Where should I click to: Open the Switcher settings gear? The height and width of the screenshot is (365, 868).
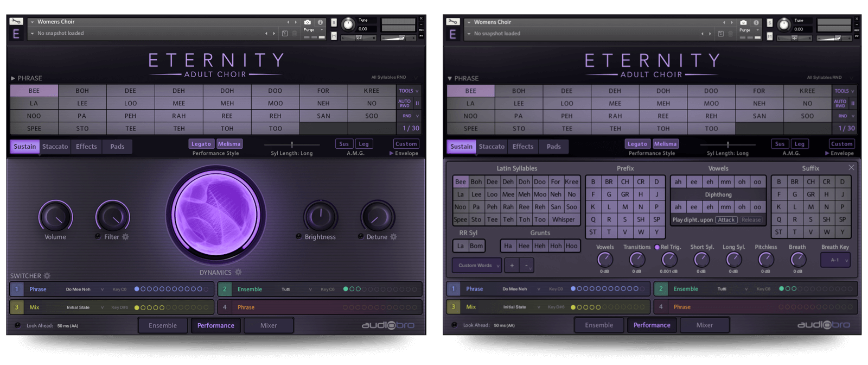pyautogui.click(x=47, y=276)
